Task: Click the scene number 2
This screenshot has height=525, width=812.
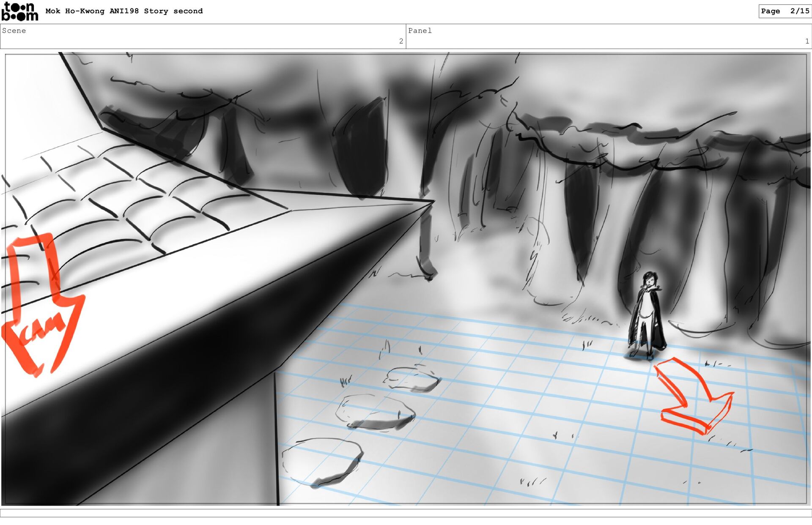Action: [x=401, y=41]
